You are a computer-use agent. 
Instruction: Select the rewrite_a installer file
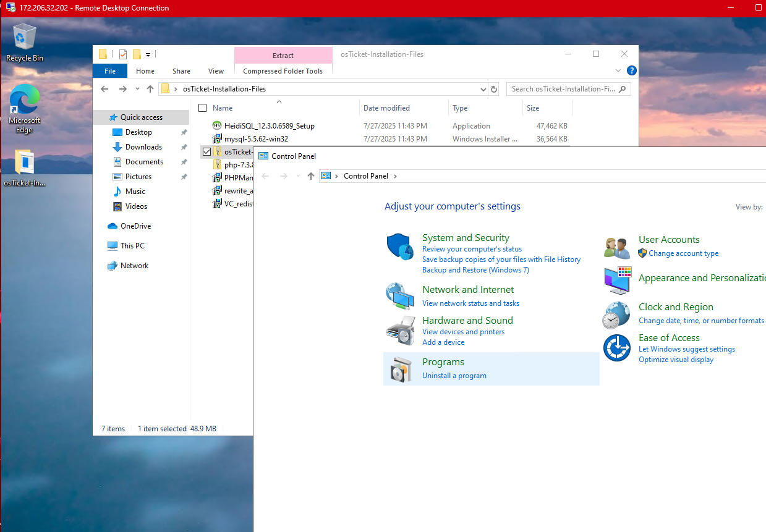(x=232, y=191)
